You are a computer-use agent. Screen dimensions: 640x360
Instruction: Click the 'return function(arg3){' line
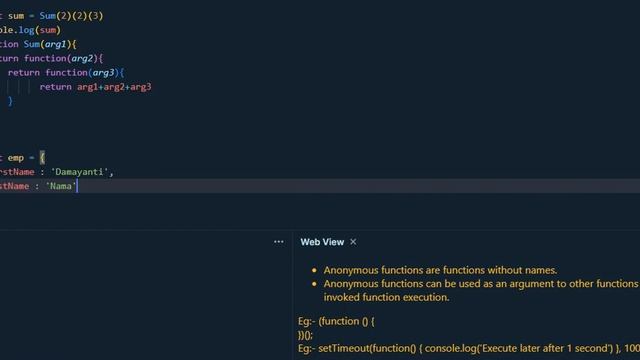point(66,73)
